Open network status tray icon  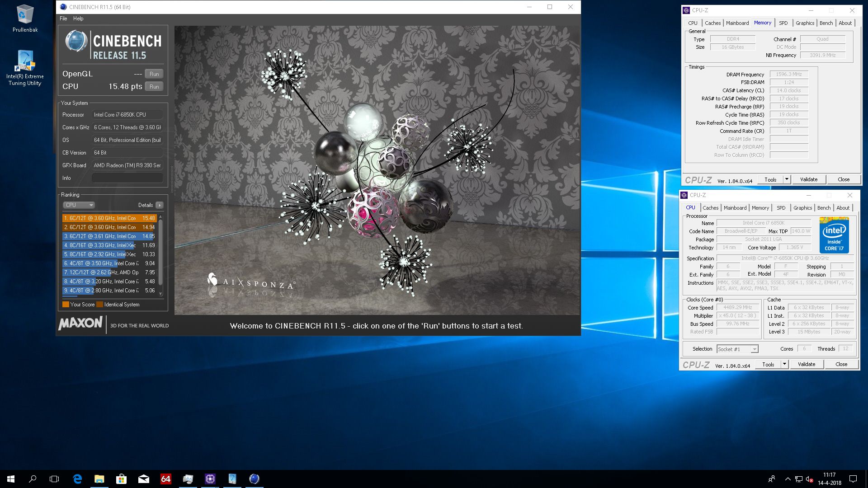point(799,479)
